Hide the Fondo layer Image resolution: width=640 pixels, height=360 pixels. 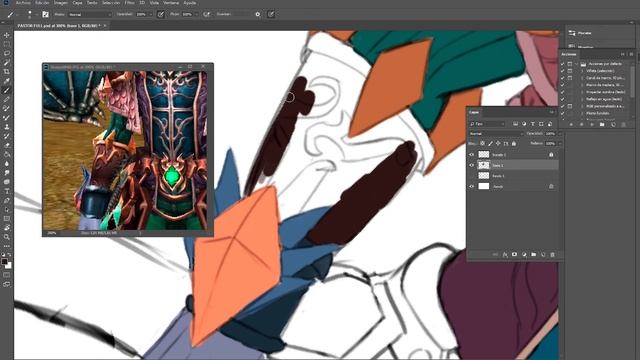(472, 187)
